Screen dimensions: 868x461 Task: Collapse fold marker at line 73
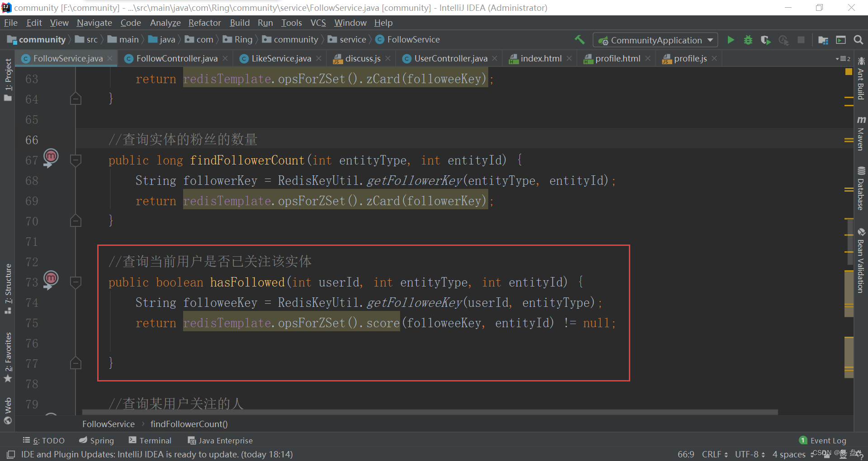point(75,282)
